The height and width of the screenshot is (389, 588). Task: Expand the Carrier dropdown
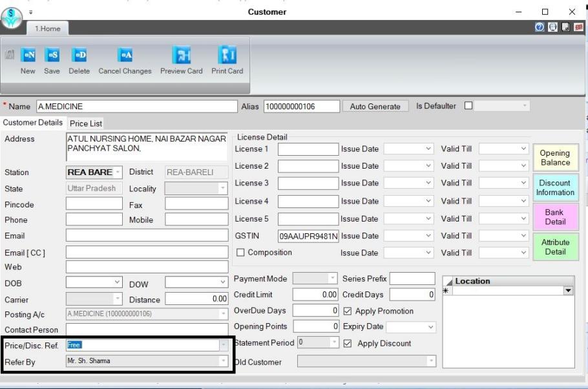(x=118, y=299)
